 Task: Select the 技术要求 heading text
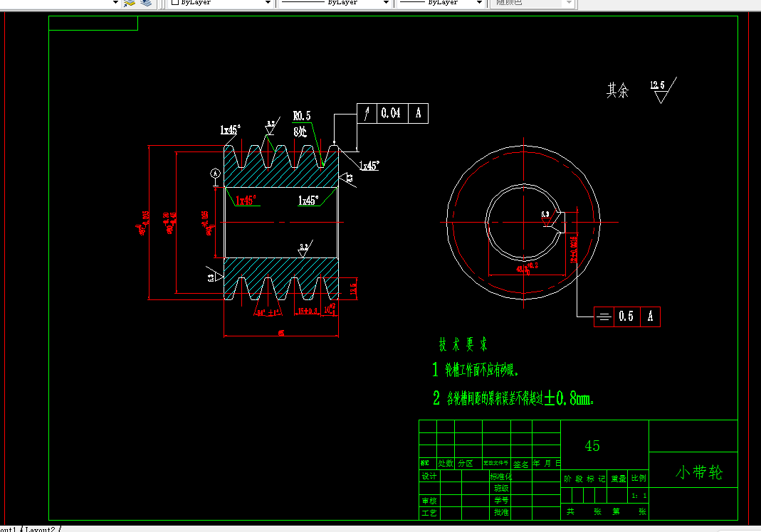463,344
